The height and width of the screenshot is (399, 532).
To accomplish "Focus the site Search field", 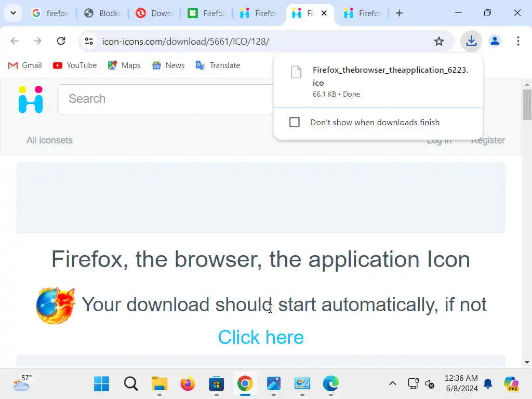I will pos(166,99).
